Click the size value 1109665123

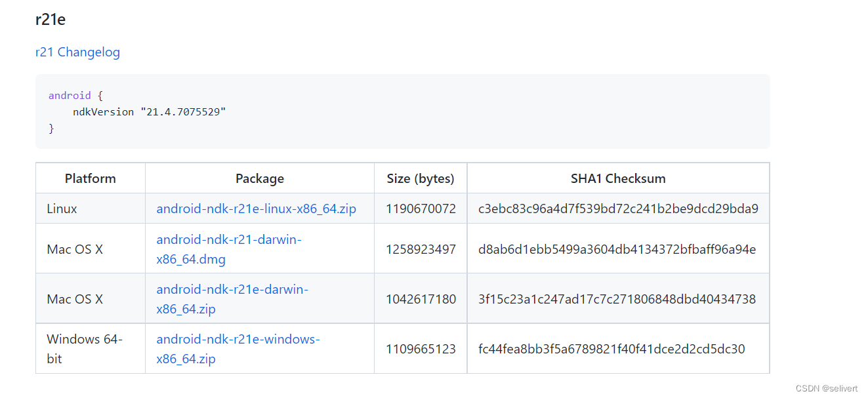[420, 348]
